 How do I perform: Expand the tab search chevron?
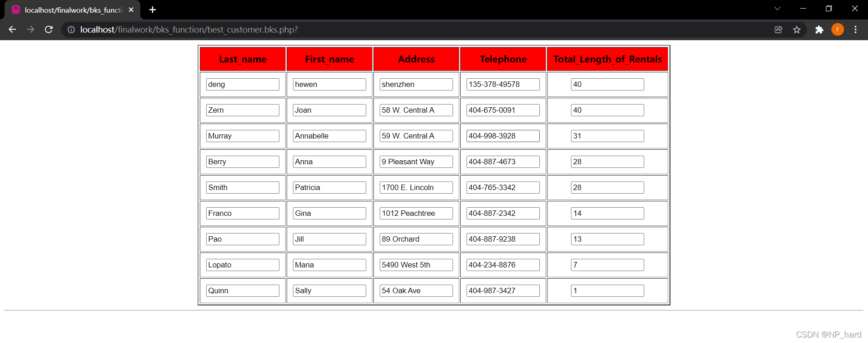777,9
